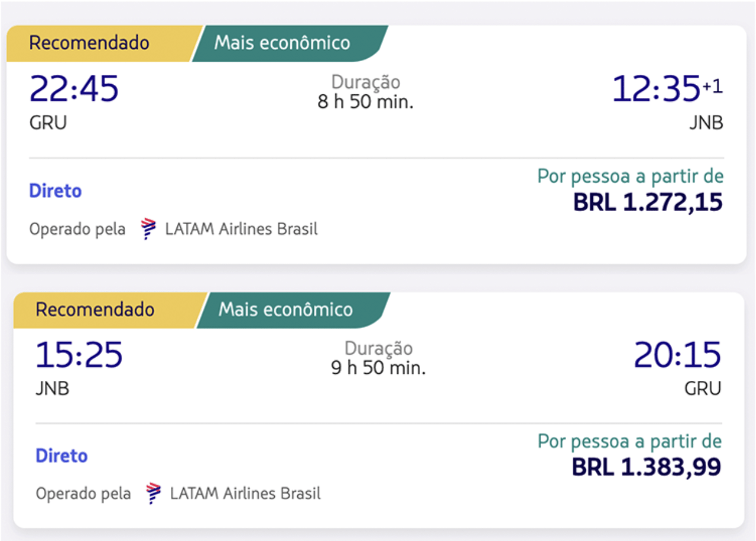Choose the BRL 1.383,99 fare
This screenshot has height=541, width=756.
click(646, 467)
